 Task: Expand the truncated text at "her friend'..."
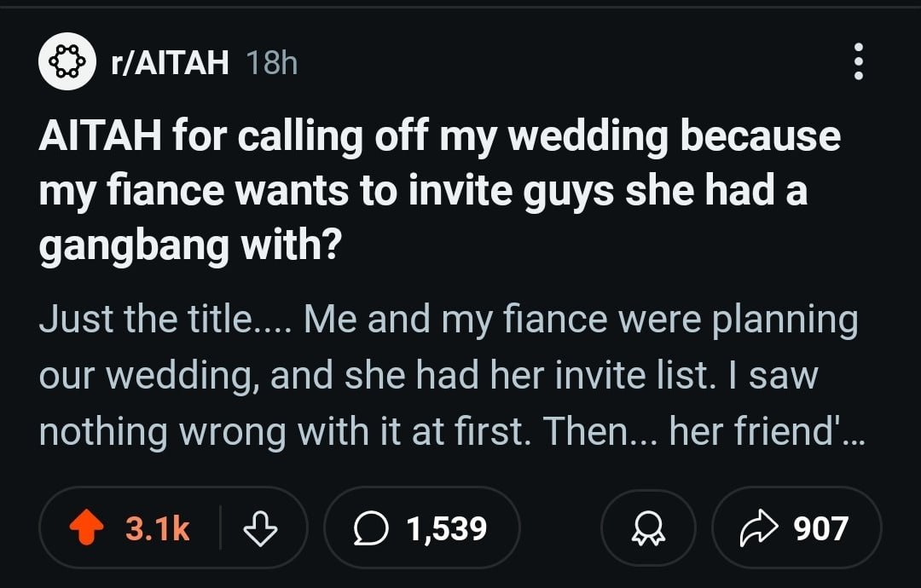coord(767,432)
